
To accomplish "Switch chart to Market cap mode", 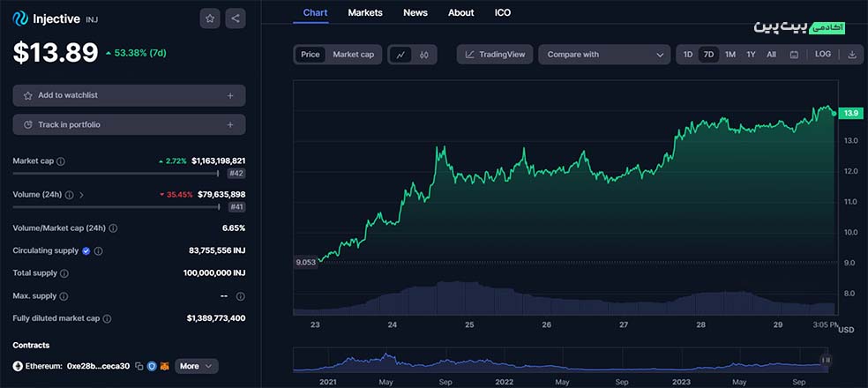I will (x=353, y=55).
